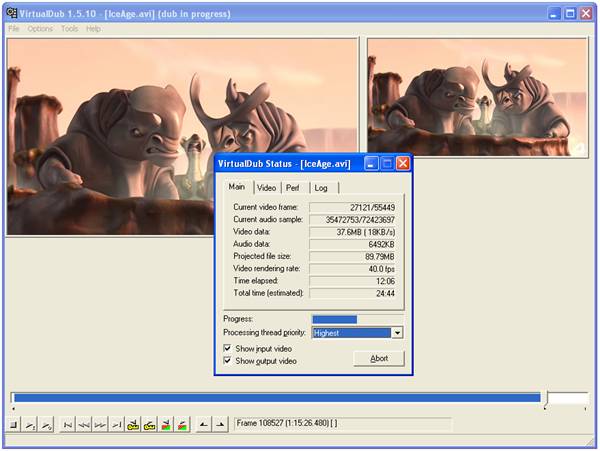Click the Audio data value 6492KB
The image size is (600, 451).
(x=352, y=244)
